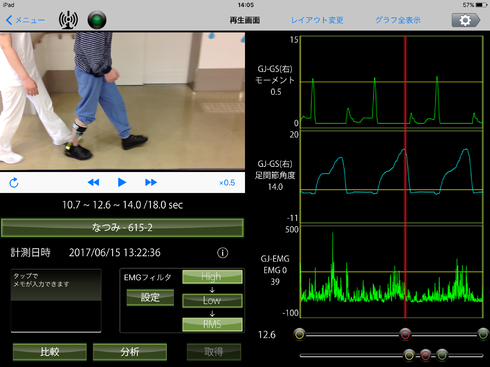Tap the date 2017/06/15 13:22:36
The image size is (490, 367).
(115, 253)
